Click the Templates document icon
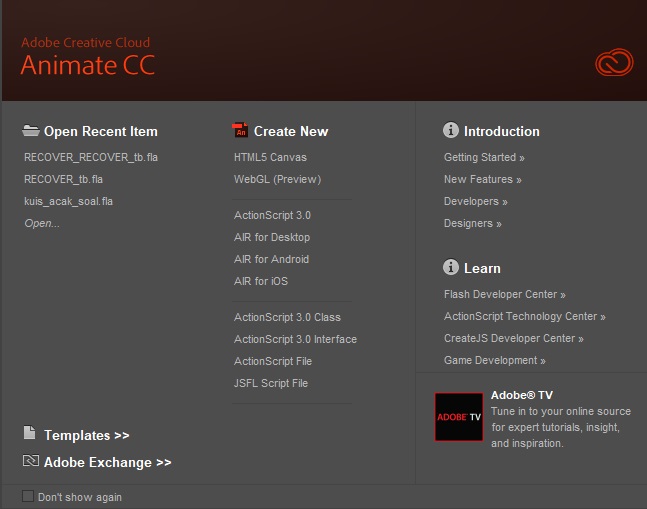 tap(29, 433)
